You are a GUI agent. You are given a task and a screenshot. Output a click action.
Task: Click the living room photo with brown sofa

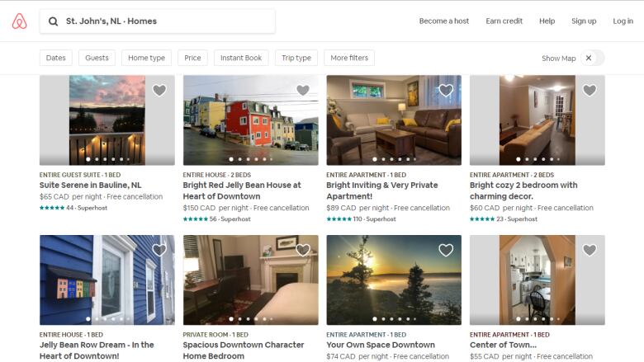pos(394,120)
